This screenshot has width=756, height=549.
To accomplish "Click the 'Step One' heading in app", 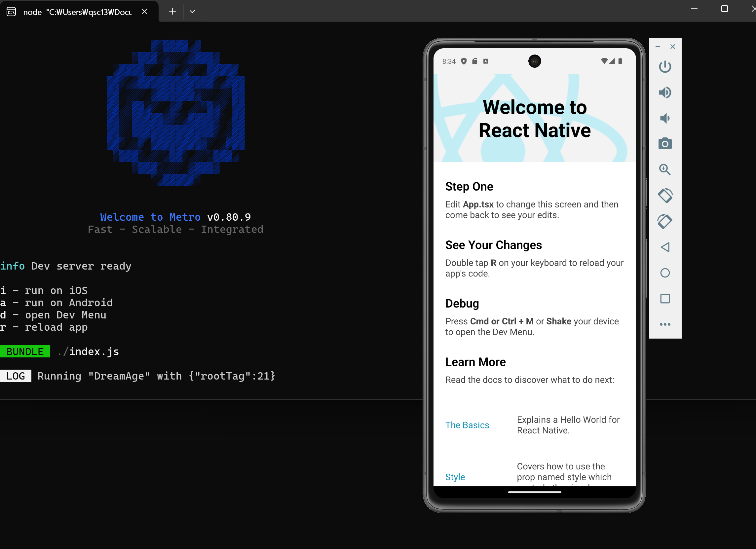I will (469, 187).
